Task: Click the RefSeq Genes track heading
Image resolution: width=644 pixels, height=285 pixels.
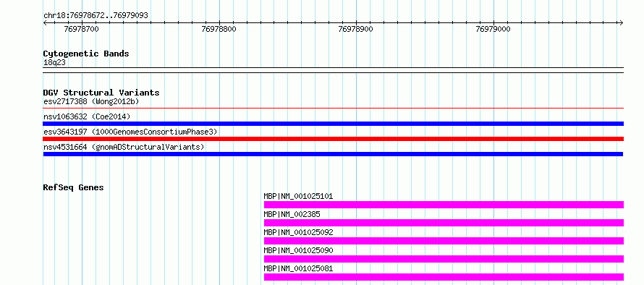Action: [74, 187]
